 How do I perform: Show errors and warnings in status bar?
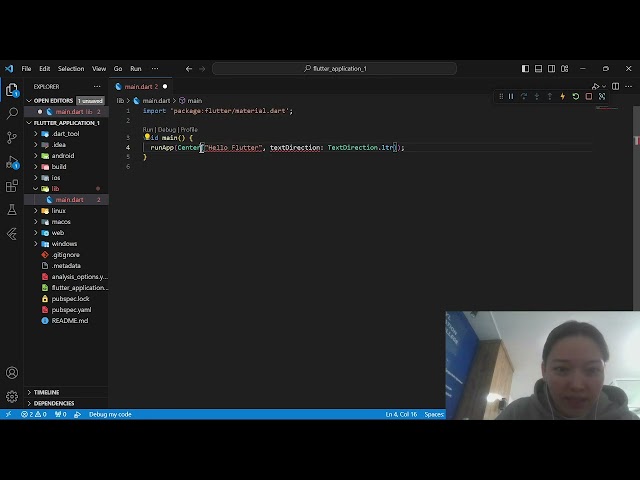point(33,414)
